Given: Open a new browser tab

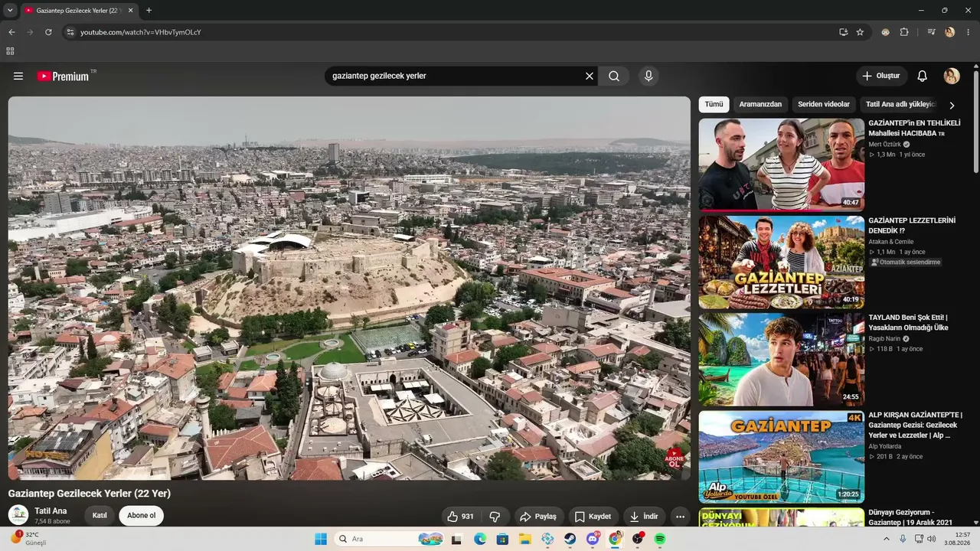Looking at the screenshot, I should pos(149,10).
